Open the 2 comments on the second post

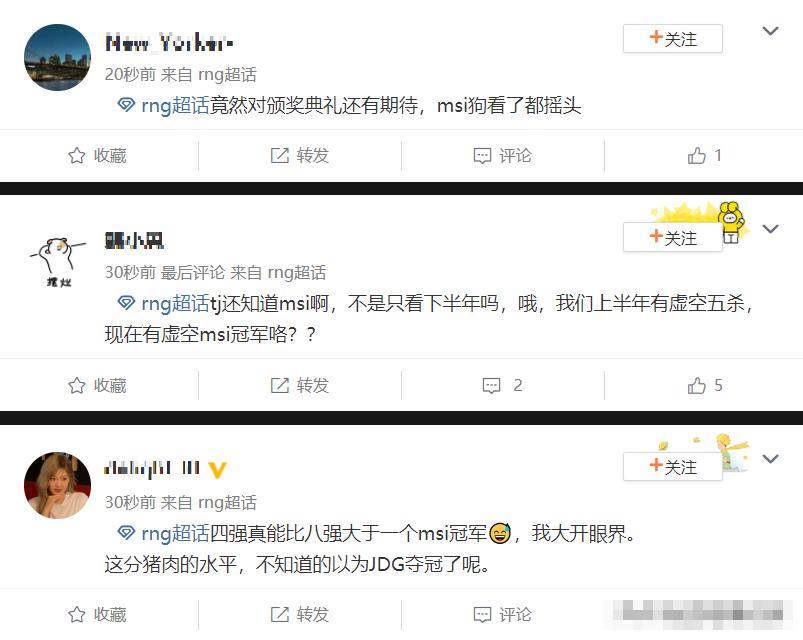tap(502, 385)
